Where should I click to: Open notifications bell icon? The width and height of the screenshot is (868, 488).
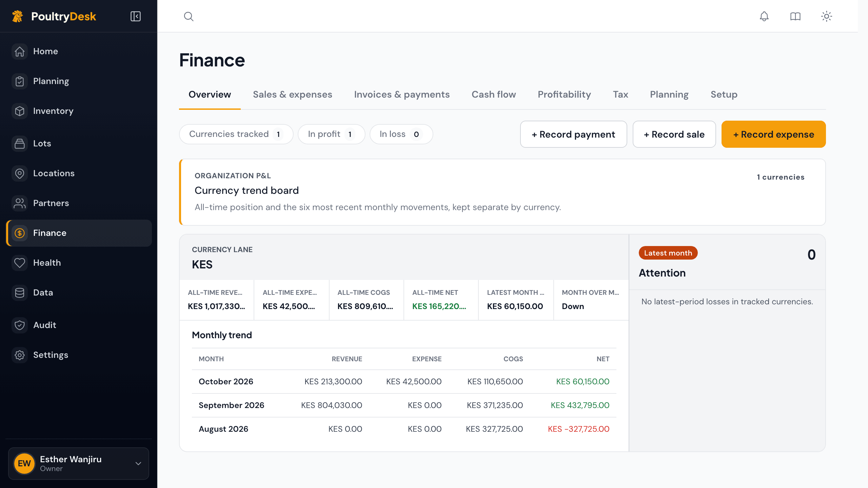764,16
